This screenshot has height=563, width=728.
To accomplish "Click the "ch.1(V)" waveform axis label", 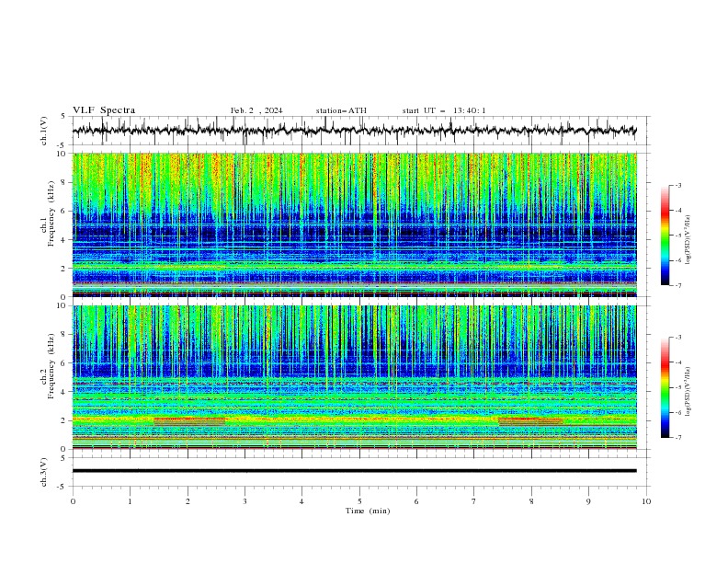I will click(44, 131).
